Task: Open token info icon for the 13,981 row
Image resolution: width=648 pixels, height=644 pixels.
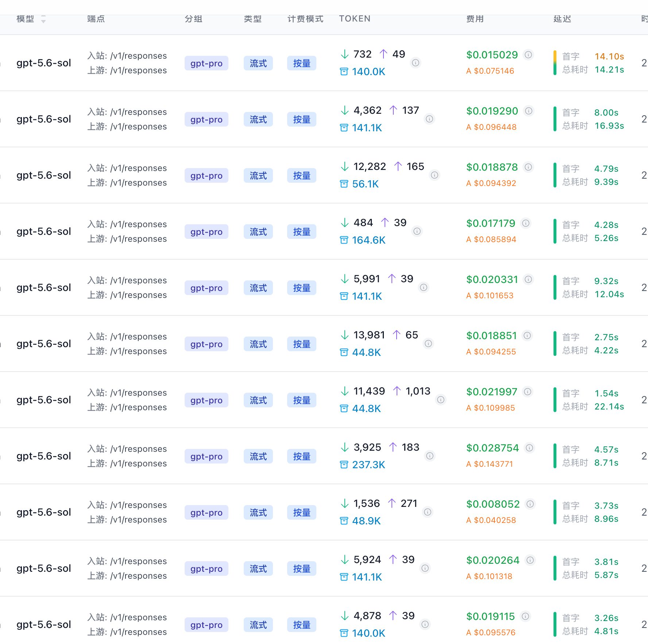Action: point(428,344)
